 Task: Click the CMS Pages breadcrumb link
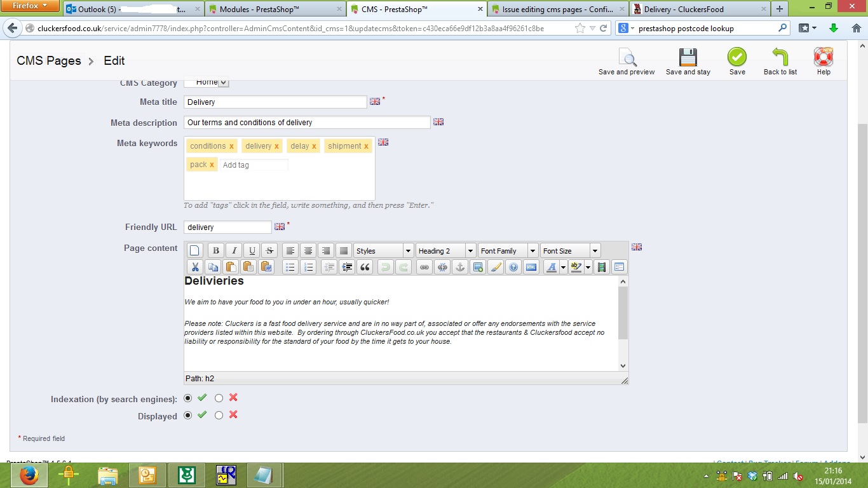49,61
